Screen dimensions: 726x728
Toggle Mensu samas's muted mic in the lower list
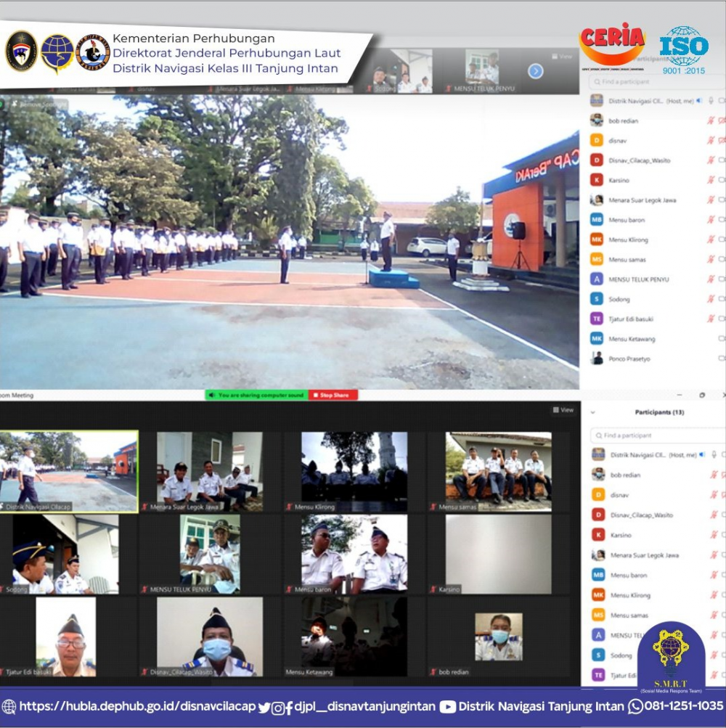(x=714, y=615)
